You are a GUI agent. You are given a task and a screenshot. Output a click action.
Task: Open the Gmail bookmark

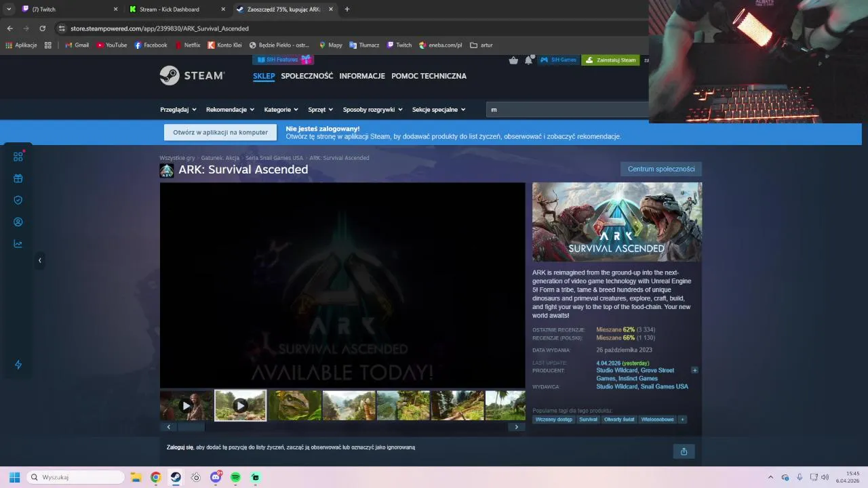(77, 45)
